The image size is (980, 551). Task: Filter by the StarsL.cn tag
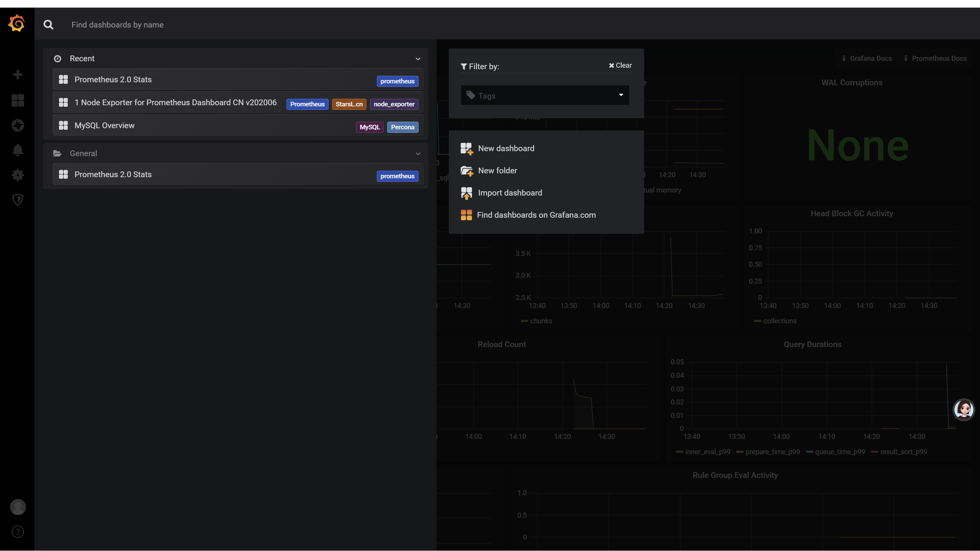pyautogui.click(x=349, y=104)
